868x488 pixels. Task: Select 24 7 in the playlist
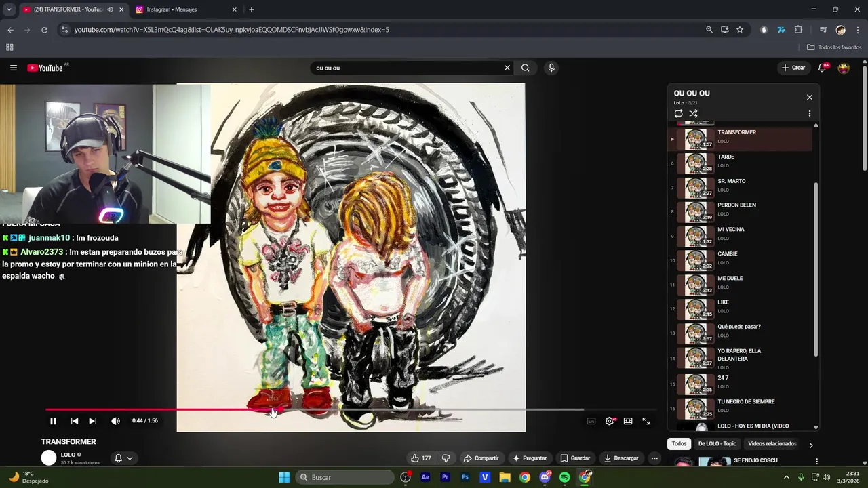coord(741,383)
